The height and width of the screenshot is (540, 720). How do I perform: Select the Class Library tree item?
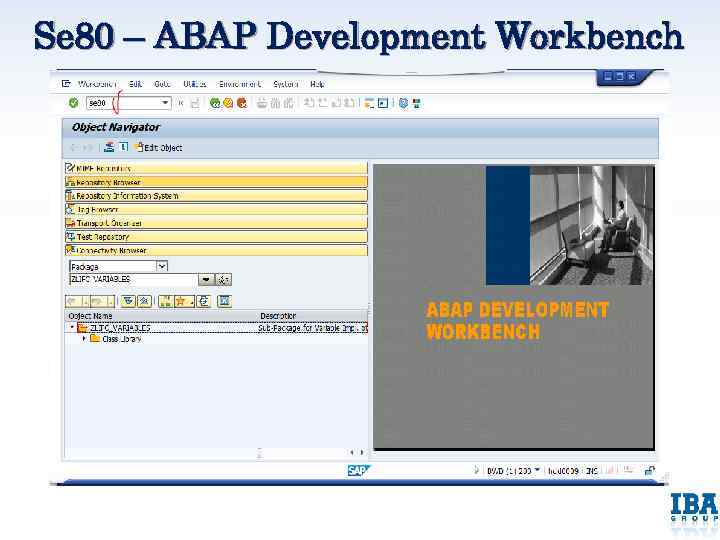(122, 339)
